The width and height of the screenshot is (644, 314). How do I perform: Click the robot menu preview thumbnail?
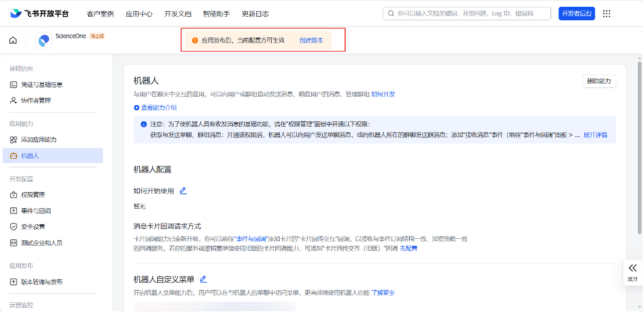click(215, 307)
